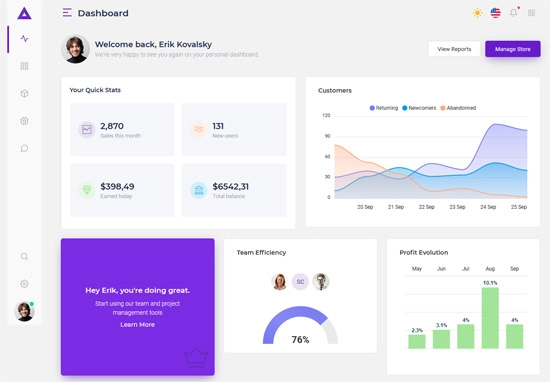Open the US flag language selector
The height and width of the screenshot is (382, 550).
click(x=496, y=13)
